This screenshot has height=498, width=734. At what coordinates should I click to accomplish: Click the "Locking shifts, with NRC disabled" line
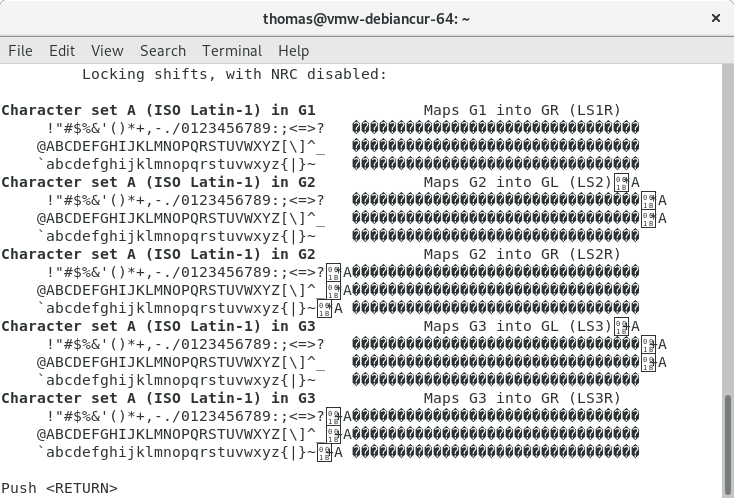coord(233,74)
